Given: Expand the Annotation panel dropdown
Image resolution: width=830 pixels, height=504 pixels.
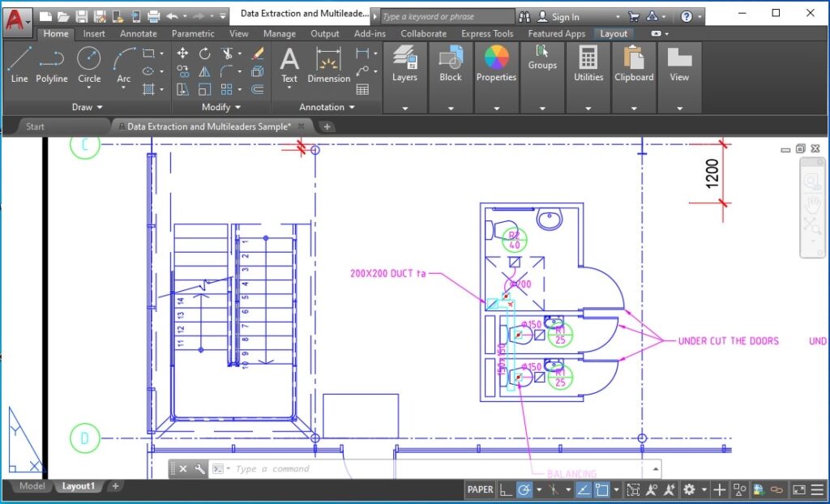Looking at the screenshot, I should click(x=327, y=107).
